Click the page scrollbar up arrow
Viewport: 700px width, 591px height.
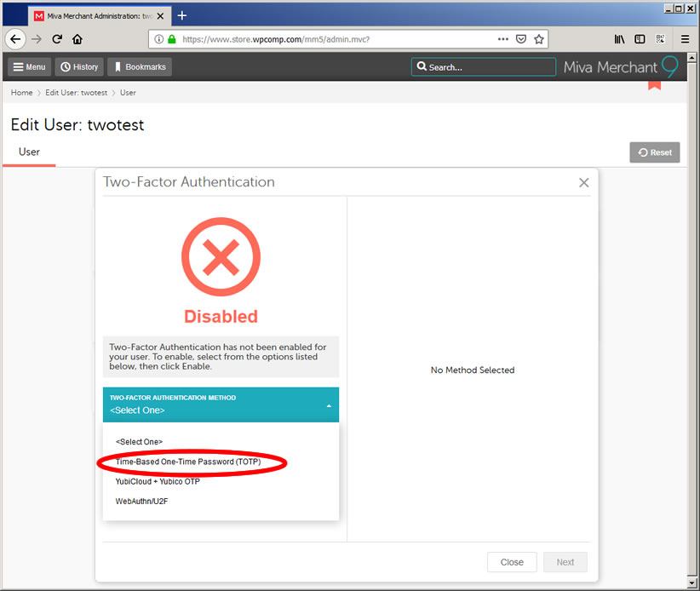pos(692,58)
